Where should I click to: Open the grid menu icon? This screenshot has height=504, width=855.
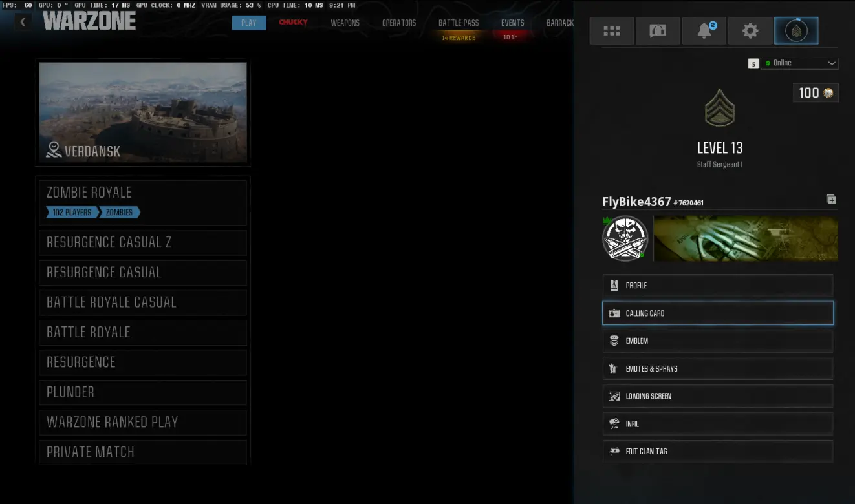tap(611, 31)
